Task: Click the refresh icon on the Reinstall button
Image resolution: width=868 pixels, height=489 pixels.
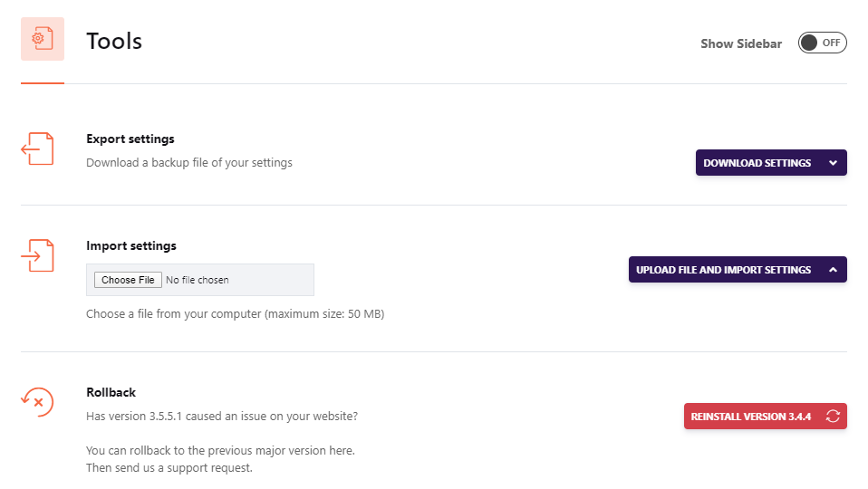Action: [833, 417]
